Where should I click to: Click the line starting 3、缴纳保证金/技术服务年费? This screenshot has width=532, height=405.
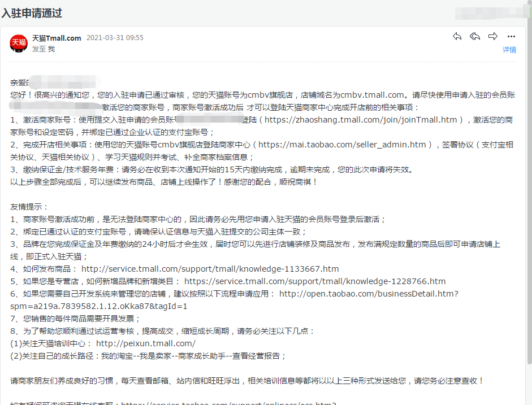pyautogui.click(x=213, y=170)
